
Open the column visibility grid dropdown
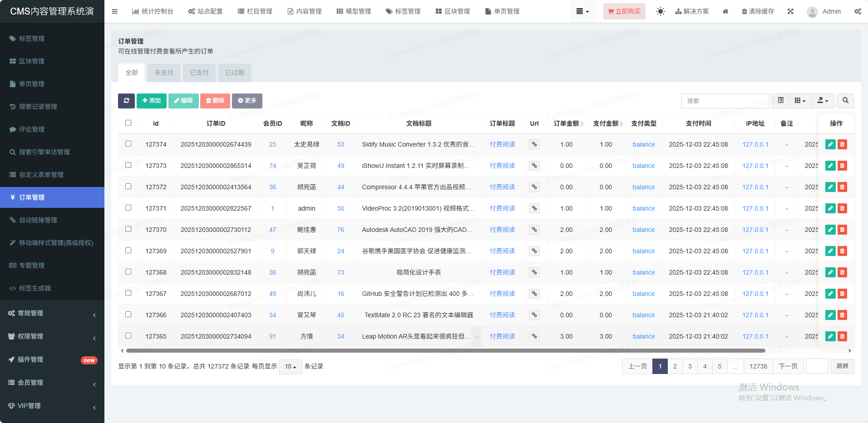pos(800,101)
